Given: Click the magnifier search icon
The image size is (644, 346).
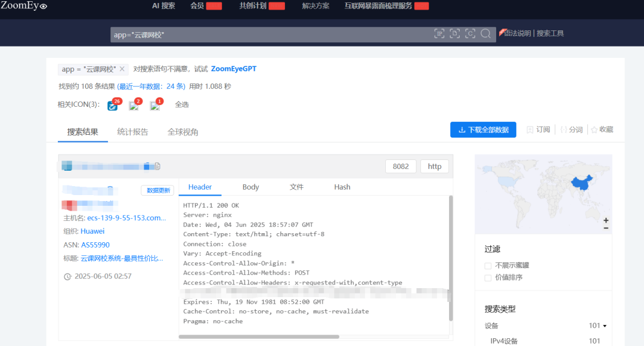Looking at the screenshot, I should [485, 33].
